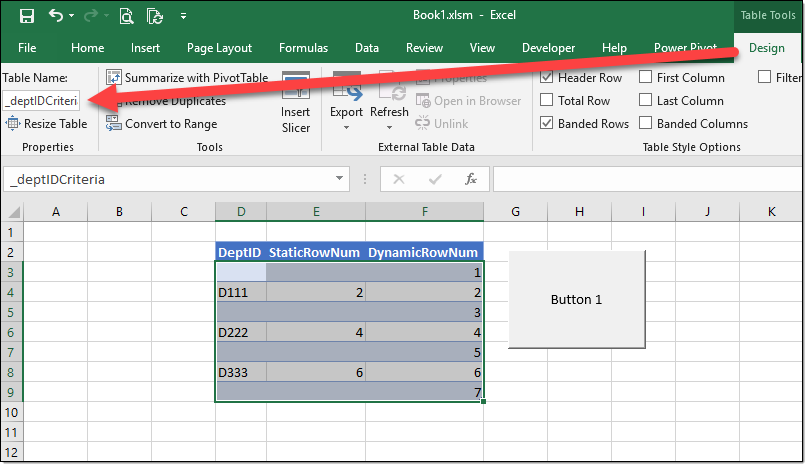The image size is (808, 467).
Task: Click the Redo arrow icon
Action: click(x=91, y=16)
